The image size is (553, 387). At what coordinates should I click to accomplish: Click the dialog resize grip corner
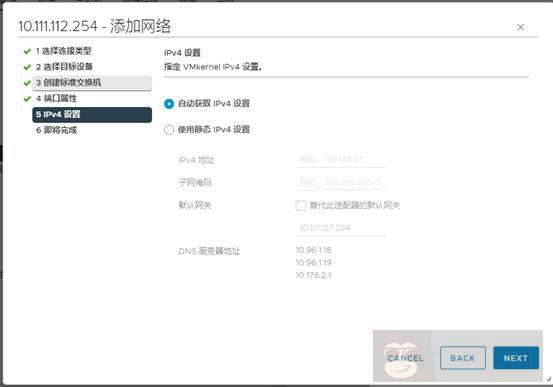coord(548,379)
